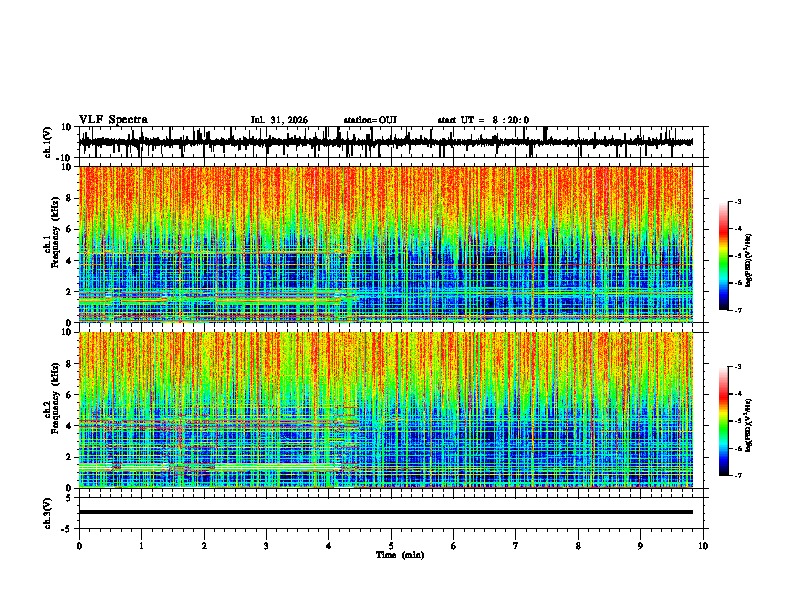The image size is (792, 612).
Task: Click the time-axis tick label "9"
Action: [x=640, y=546]
